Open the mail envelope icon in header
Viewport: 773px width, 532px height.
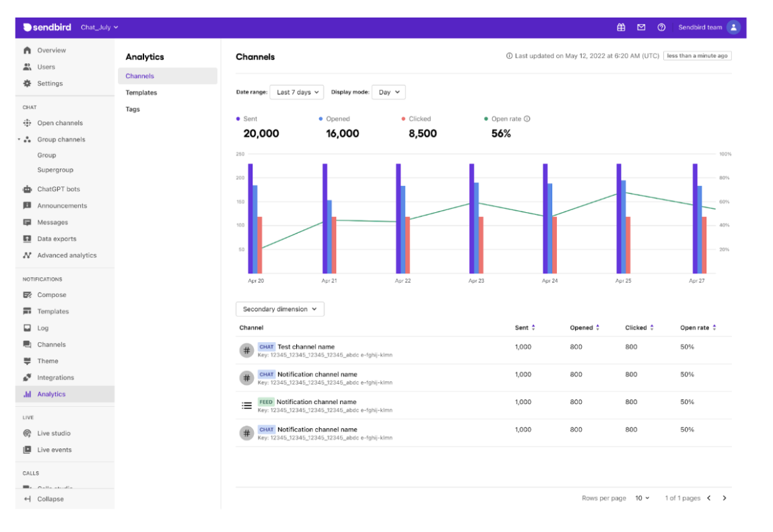(x=641, y=28)
